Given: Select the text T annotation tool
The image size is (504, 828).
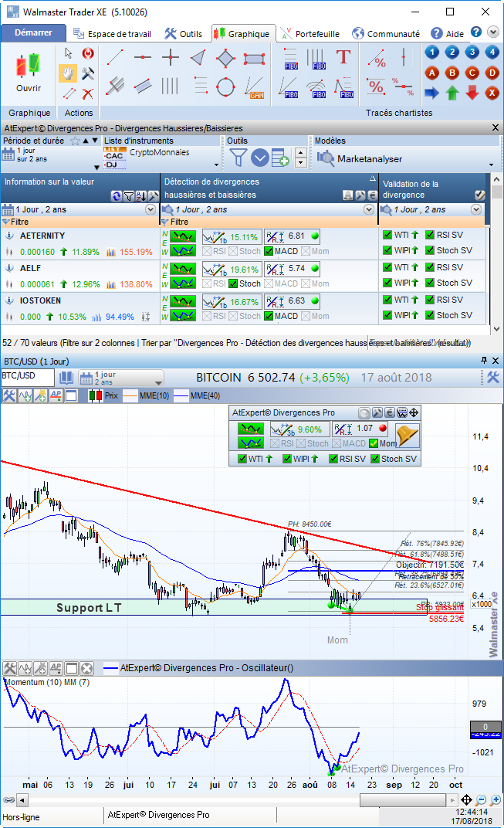Looking at the screenshot, I should (x=343, y=57).
